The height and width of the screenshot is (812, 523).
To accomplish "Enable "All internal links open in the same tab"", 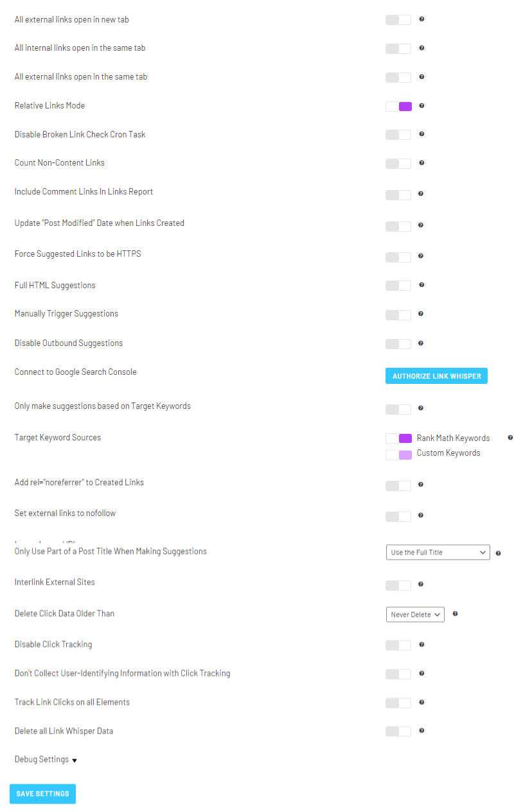I will [398, 49].
